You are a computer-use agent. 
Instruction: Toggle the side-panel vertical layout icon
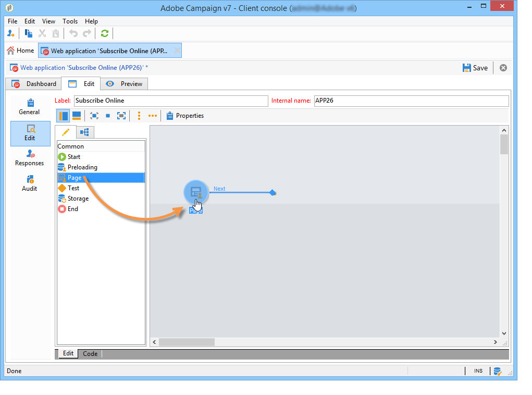tap(63, 116)
